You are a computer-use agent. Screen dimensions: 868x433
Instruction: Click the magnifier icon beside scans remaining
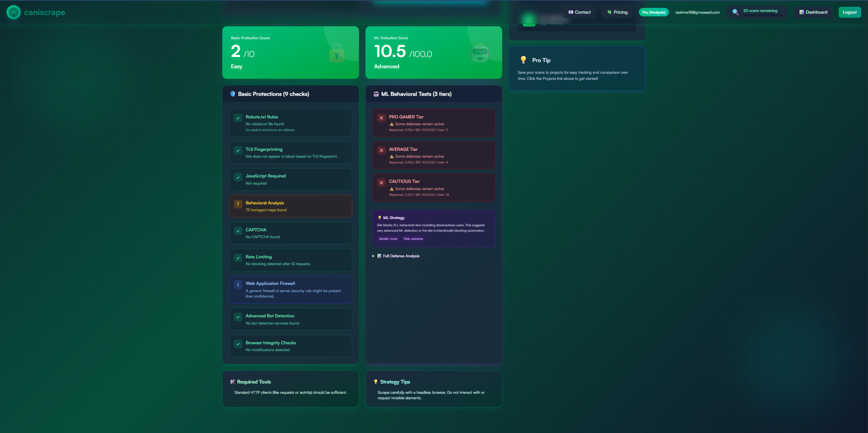pos(735,12)
